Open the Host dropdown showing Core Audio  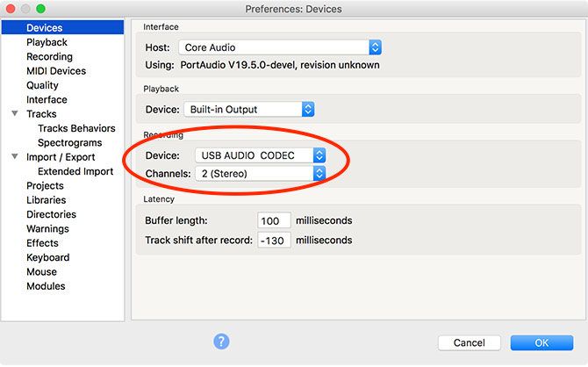[x=280, y=47]
